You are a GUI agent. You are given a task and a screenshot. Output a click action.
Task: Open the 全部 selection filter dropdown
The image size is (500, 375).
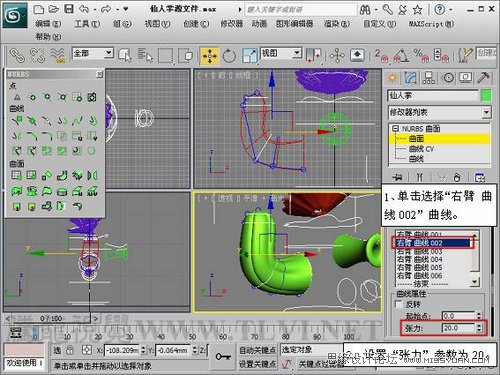[x=109, y=53]
